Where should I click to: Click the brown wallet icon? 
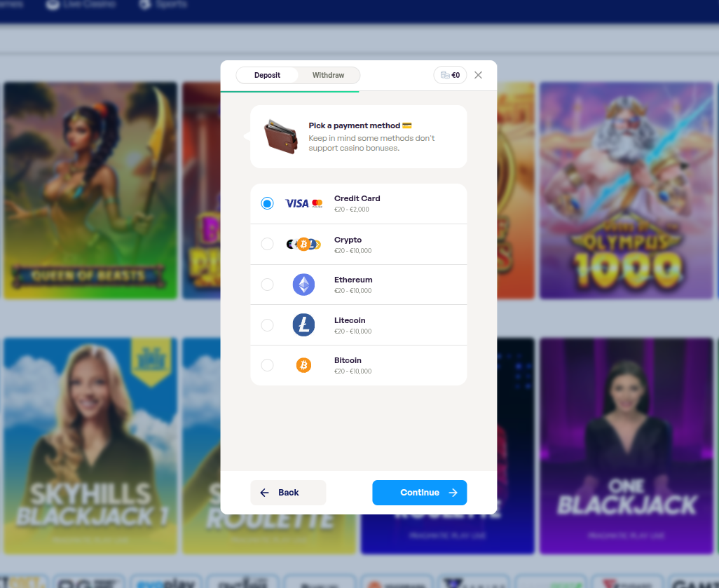tap(281, 137)
